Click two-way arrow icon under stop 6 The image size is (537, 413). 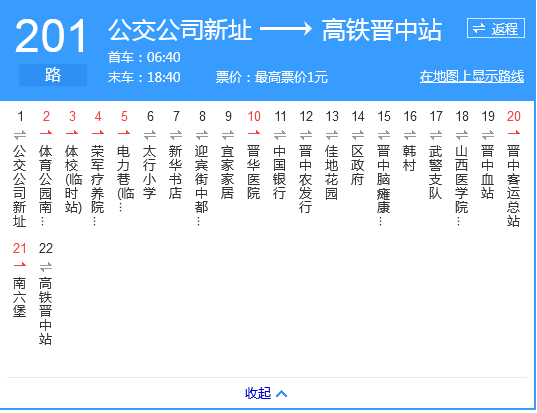pos(150,135)
